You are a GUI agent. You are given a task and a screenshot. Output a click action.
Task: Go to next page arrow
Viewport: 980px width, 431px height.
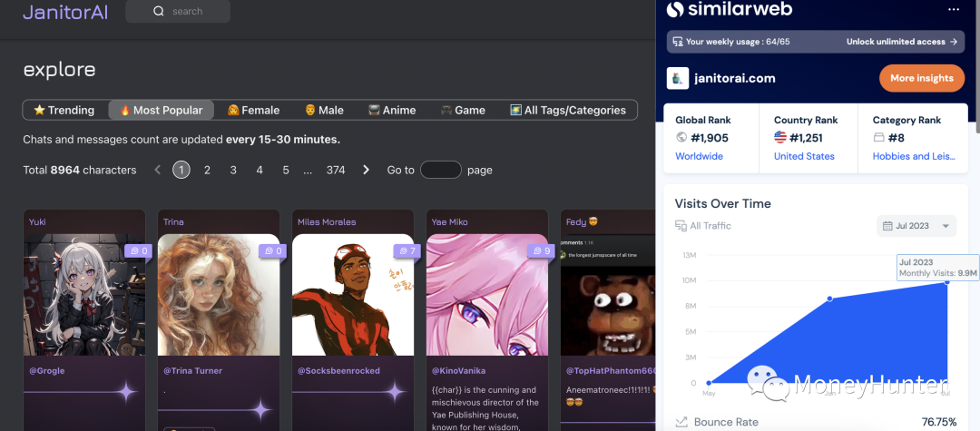367,170
